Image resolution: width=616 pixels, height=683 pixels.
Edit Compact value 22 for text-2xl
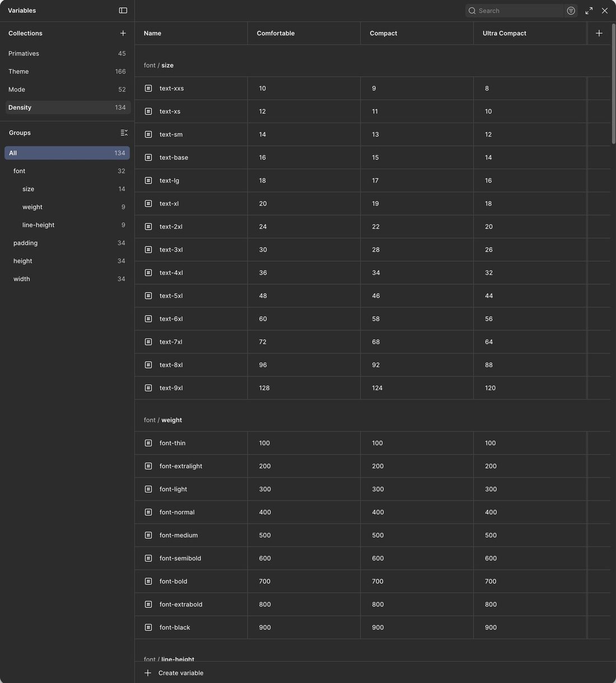pos(417,226)
